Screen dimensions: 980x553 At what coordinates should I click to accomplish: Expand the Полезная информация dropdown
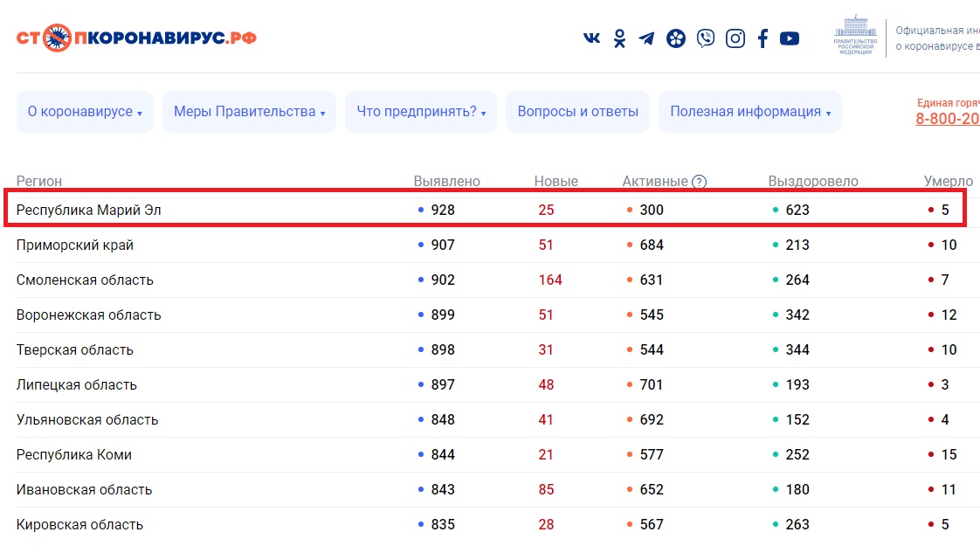[749, 112]
